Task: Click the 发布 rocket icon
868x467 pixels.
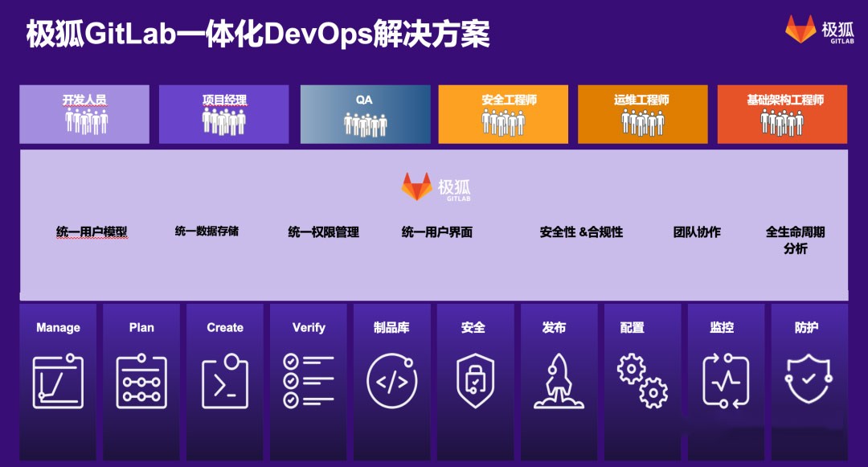Action: [x=559, y=381]
